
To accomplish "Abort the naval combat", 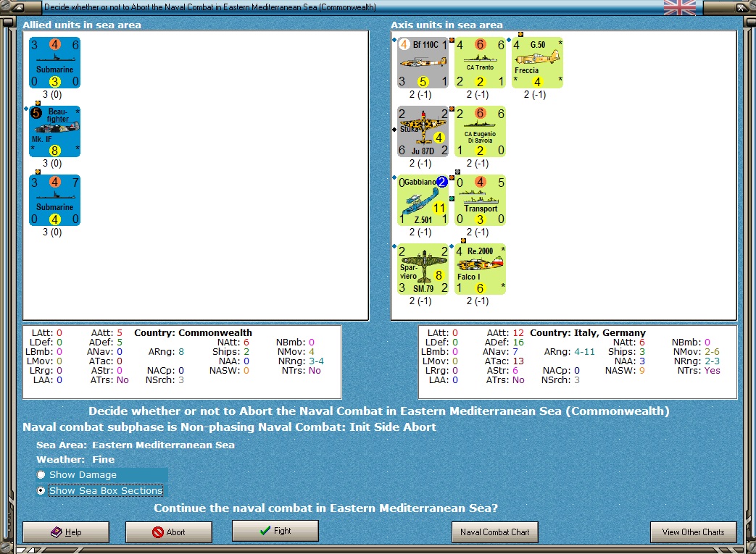I will pyautogui.click(x=169, y=532).
